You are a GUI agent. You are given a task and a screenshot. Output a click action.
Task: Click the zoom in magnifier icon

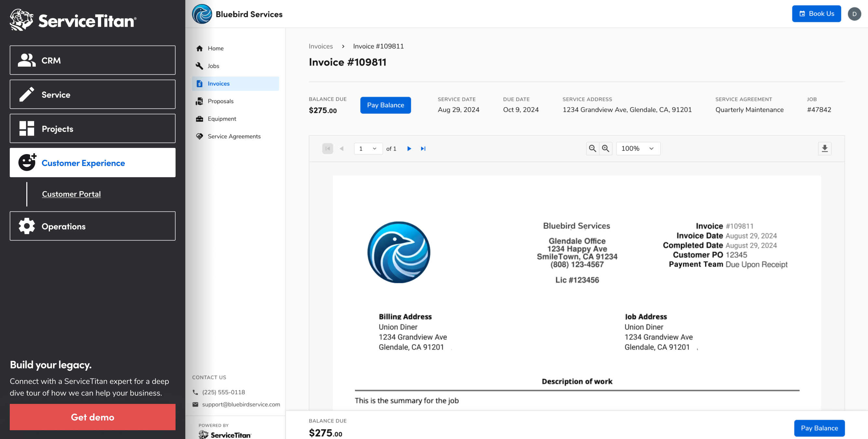pos(605,148)
